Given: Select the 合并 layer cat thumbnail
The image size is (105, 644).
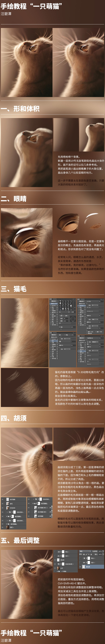Looking at the screenshot, I should pos(58,568).
